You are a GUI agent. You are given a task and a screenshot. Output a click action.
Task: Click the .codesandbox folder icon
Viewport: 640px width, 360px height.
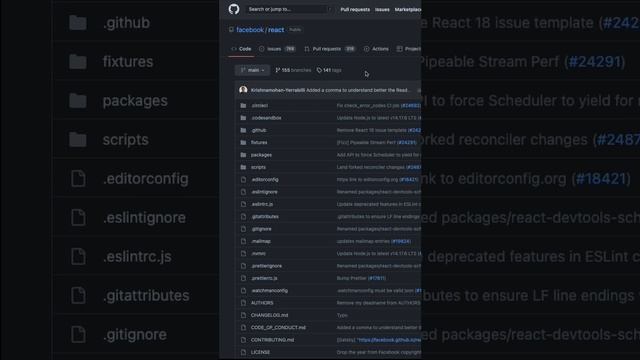[x=243, y=118]
